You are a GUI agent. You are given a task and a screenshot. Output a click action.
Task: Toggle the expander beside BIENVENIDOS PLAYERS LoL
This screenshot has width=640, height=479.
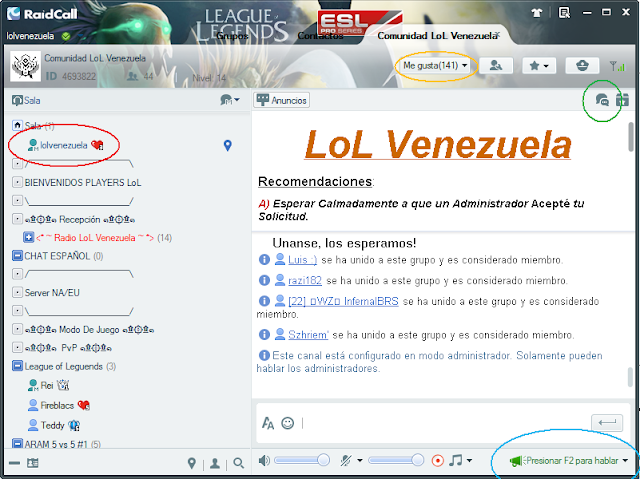coord(17,182)
